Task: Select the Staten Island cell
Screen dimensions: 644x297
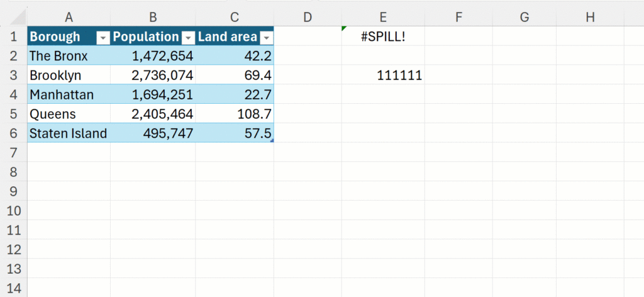Action: [69, 133]
